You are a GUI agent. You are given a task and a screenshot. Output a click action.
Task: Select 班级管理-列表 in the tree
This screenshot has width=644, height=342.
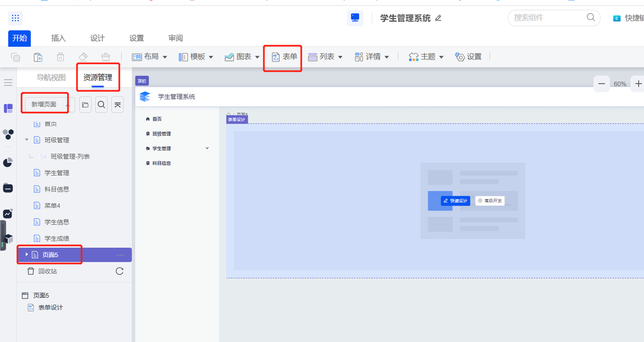(x=70, y=156)
